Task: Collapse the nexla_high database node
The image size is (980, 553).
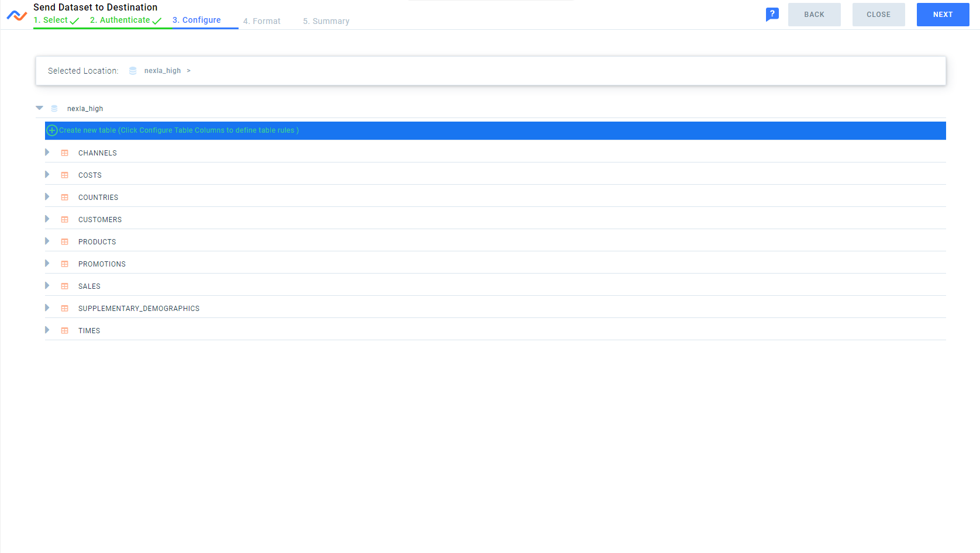Action: (39, 108)
